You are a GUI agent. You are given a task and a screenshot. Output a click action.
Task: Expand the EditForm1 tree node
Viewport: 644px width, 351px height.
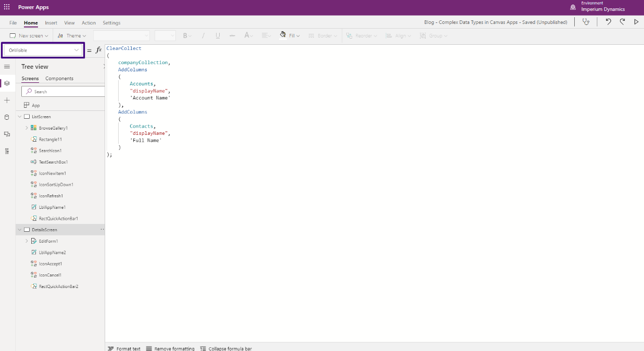(x=27, y=241)
